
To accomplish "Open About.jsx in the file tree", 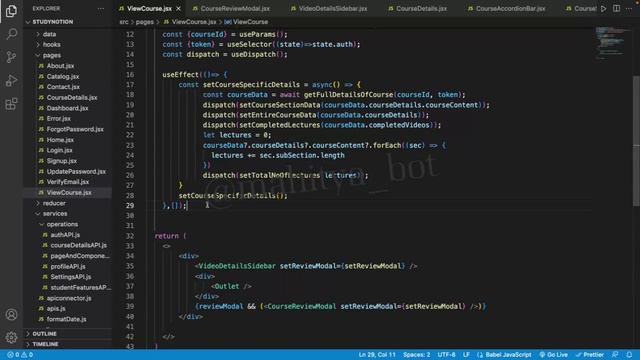I will point(60,66).
